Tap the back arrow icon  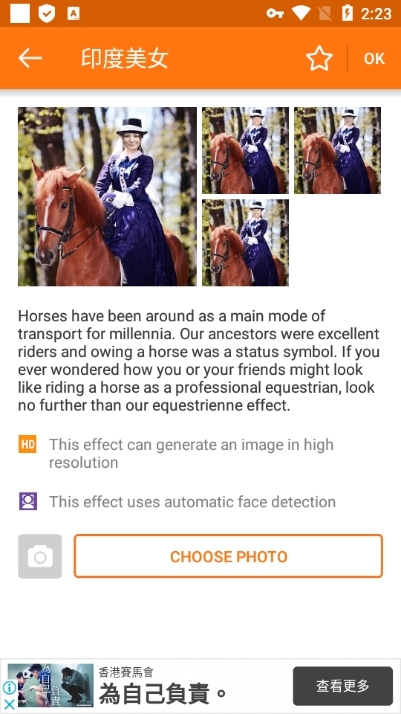pos(30,58)
